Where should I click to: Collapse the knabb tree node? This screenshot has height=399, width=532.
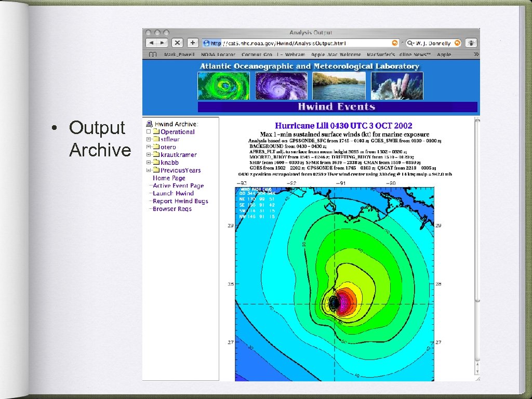(x=148, y=163)
